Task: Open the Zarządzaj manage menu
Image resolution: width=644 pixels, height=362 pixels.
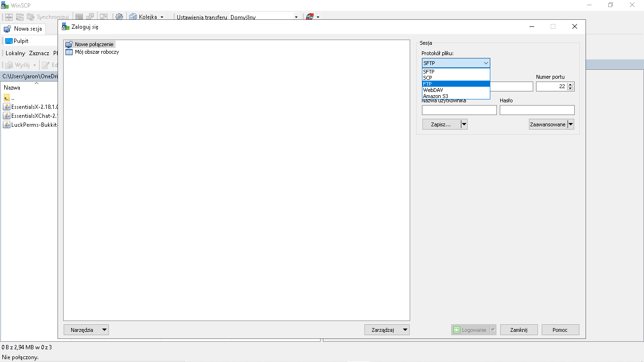Action: [387, 330]
